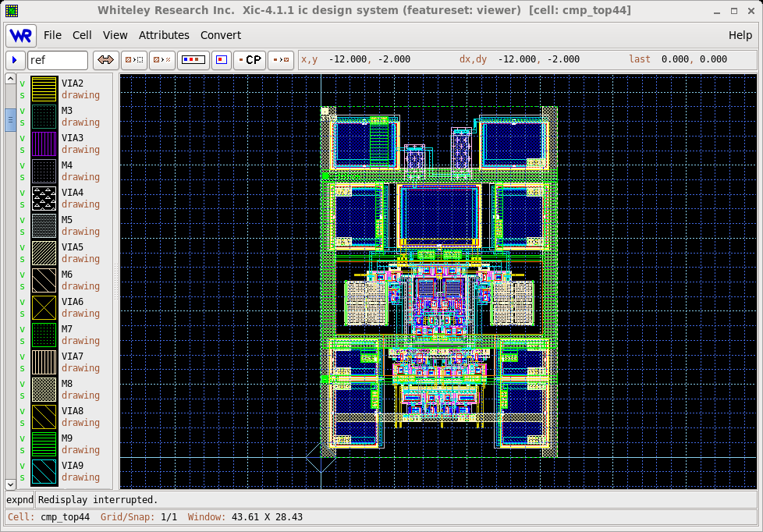Image resolution: width=763 pixels, height=532 pixels.
Task: Toggle selectability 's' of VIA4 layer
Action: point(23,204)
